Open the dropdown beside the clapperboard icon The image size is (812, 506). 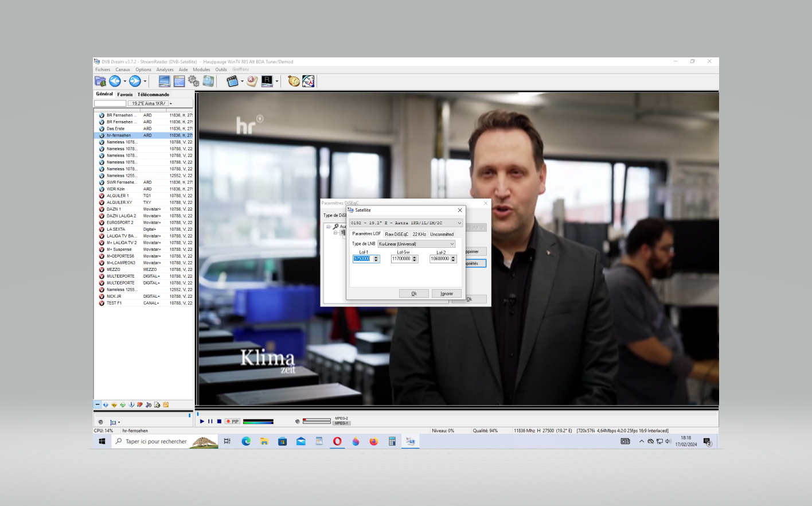(x=242, y=81)
